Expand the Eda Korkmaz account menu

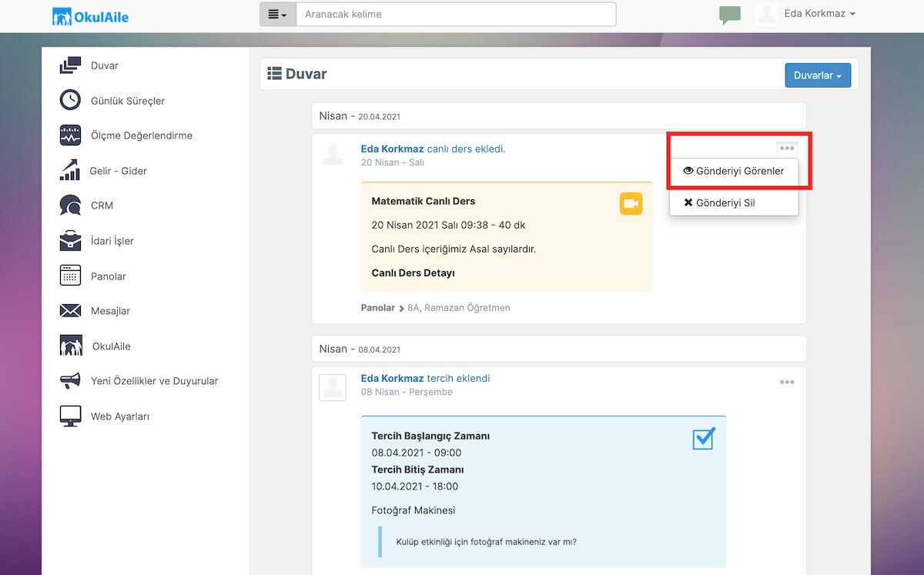820,14
